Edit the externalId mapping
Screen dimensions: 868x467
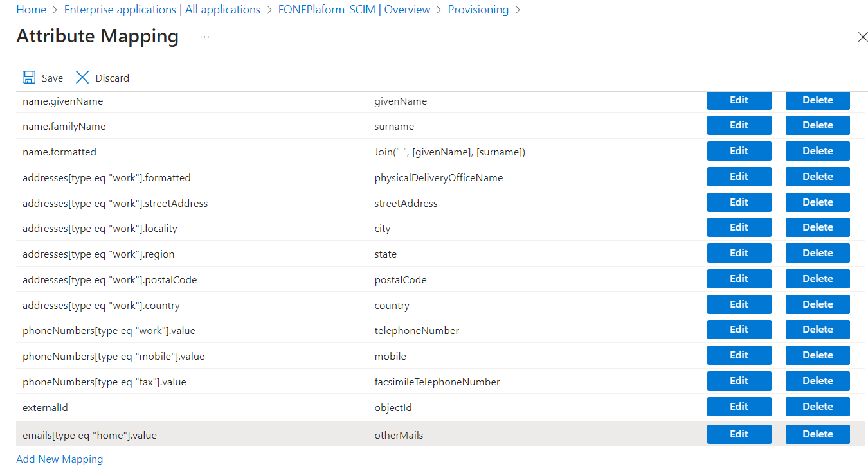[x=739, y=407]
